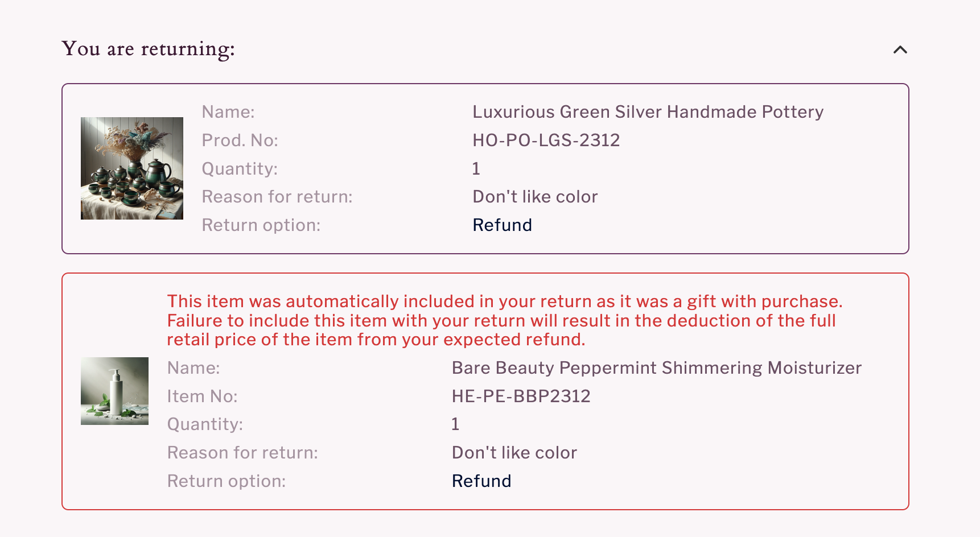Select the pottery 'Don't like color' reason
980x537 pixels.
(535, 196)
